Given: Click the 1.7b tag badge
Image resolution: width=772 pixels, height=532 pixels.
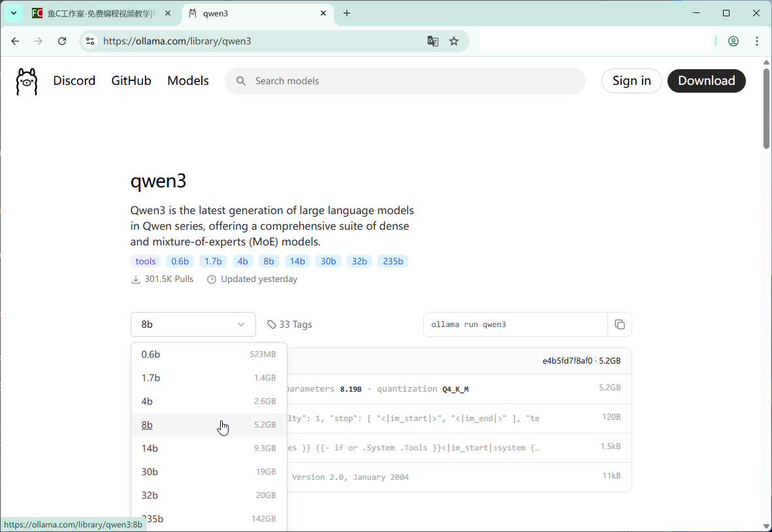Looking at the screenshot, I should (213, 261).
